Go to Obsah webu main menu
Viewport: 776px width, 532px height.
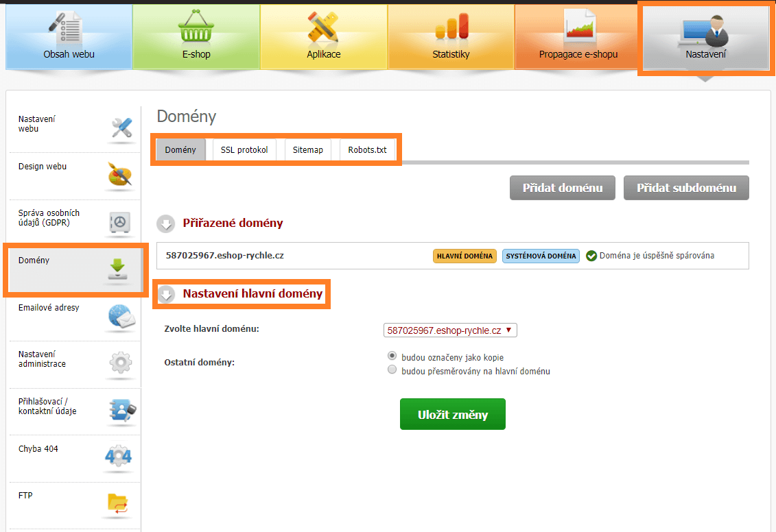click(x=69, y=37)
